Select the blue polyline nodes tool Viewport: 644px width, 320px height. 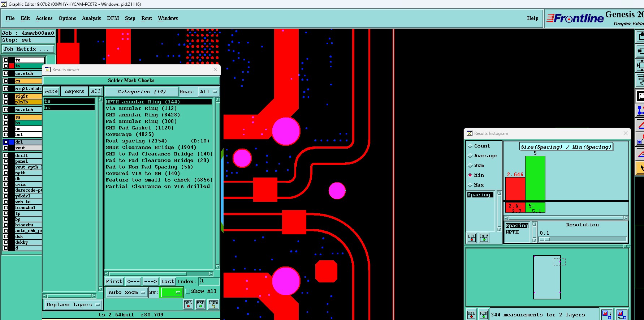coord(640,110)
